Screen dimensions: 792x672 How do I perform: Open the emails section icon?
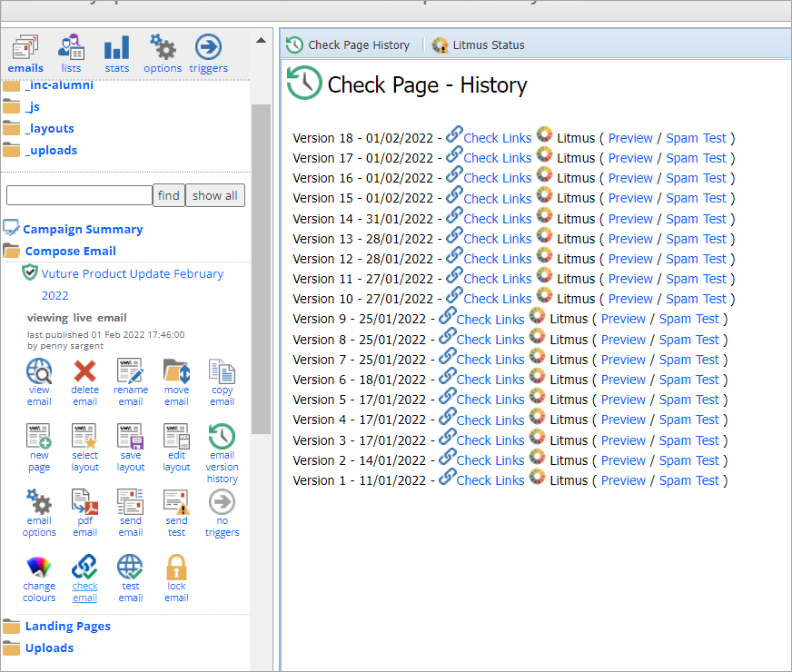25,47
